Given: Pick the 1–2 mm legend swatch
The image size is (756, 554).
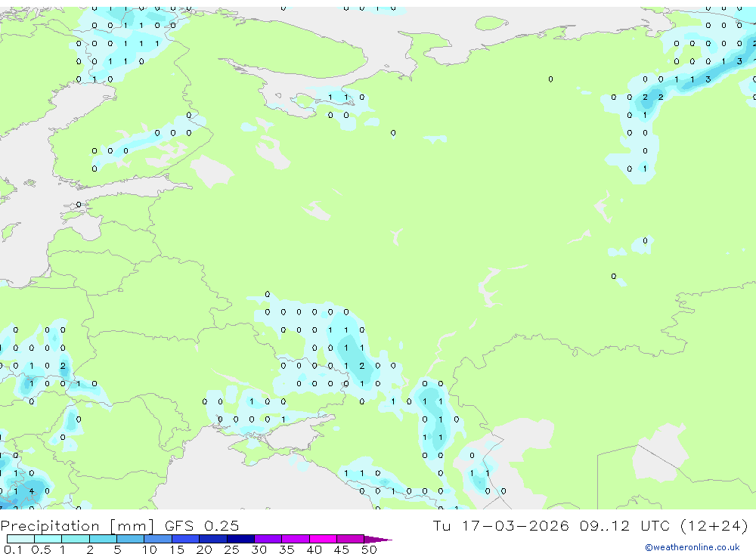Looking at the screenshot, I should (76, 539).
